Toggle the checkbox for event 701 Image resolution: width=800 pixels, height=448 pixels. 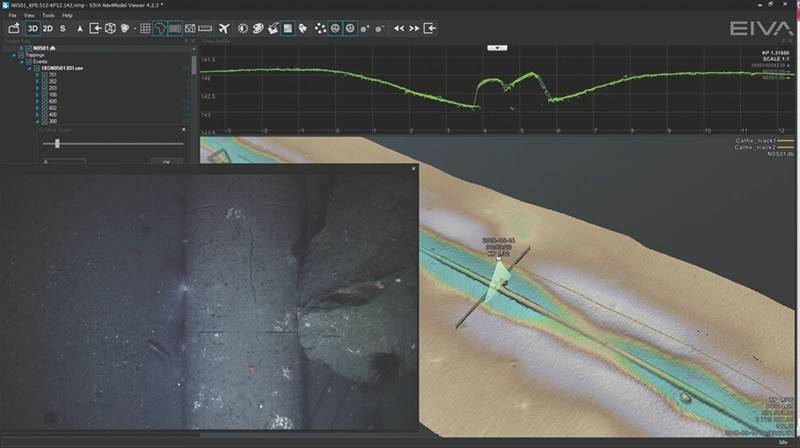point(45,75)
